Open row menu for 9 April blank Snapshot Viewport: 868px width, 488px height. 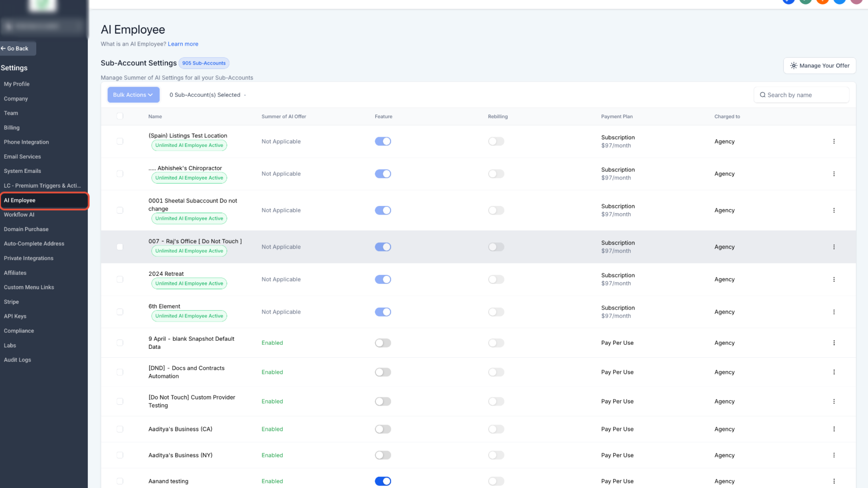pos(834,343)
